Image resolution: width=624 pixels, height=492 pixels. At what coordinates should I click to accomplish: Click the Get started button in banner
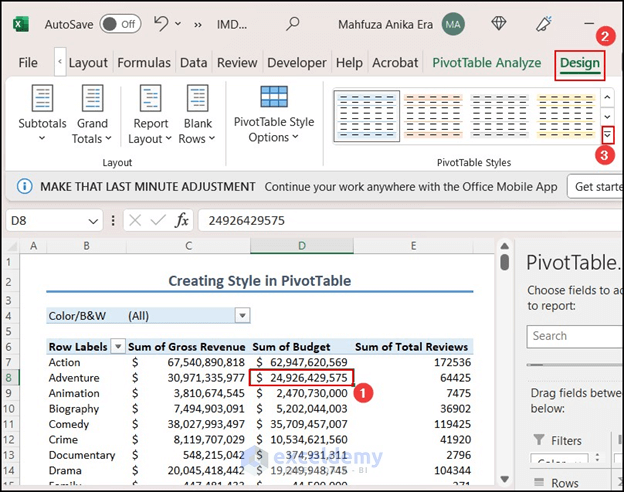tap(595, 186)
